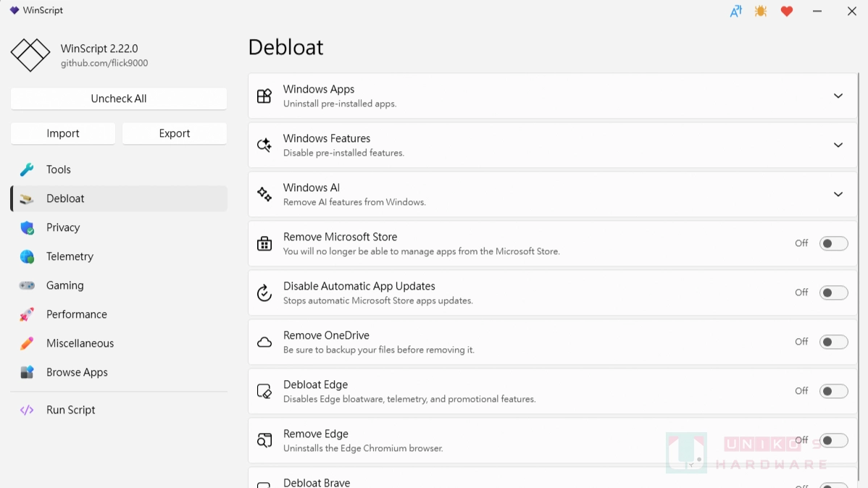
Task: Click the code brackets icon beside Run Script
Action: [x=27, y=410]
